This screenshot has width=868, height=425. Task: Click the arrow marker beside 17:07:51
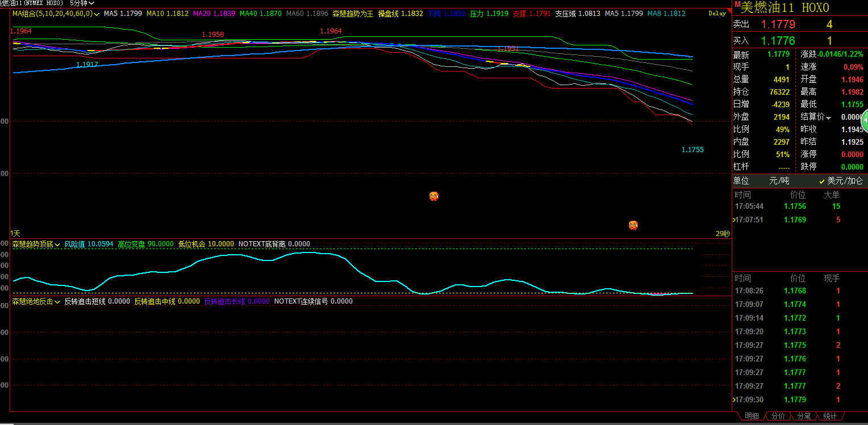(x=734, y=220)
